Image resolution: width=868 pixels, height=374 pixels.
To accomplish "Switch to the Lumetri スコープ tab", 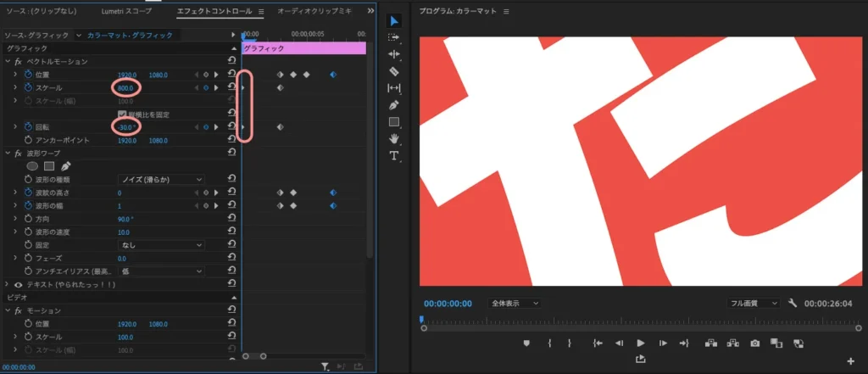I will click(x=126, y=12).
